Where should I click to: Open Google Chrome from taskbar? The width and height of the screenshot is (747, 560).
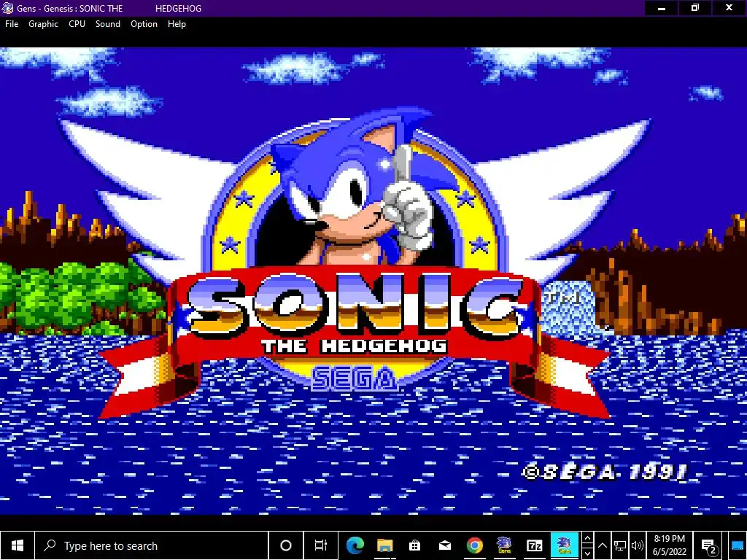tap(474, 545)
